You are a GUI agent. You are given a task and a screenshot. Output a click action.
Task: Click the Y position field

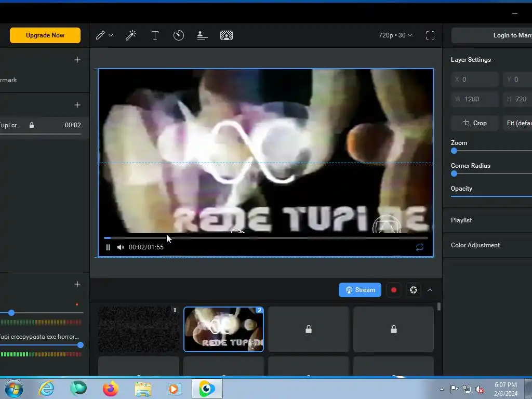click(517, 79)
